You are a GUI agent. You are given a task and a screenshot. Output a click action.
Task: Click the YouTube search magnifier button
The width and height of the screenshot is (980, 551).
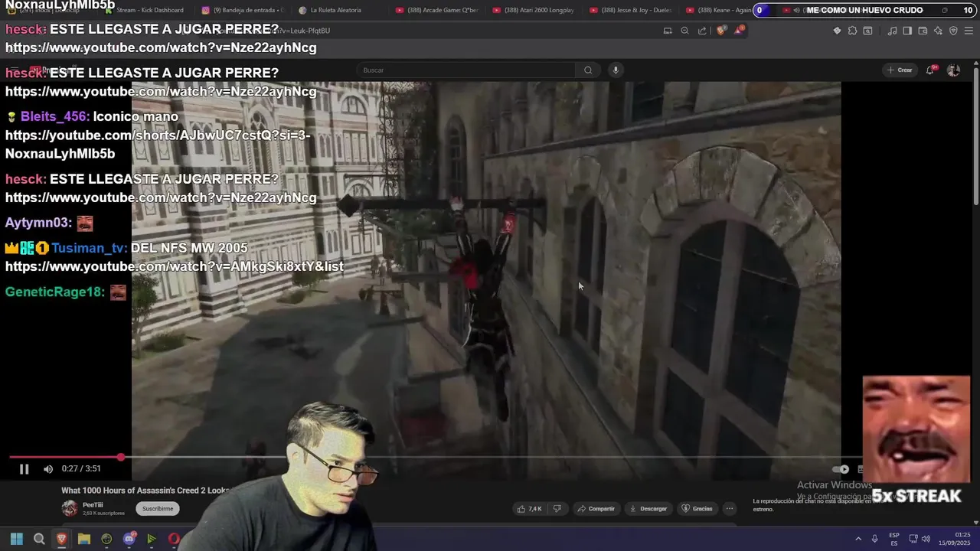pyautogui.click(x=588, y=70)
